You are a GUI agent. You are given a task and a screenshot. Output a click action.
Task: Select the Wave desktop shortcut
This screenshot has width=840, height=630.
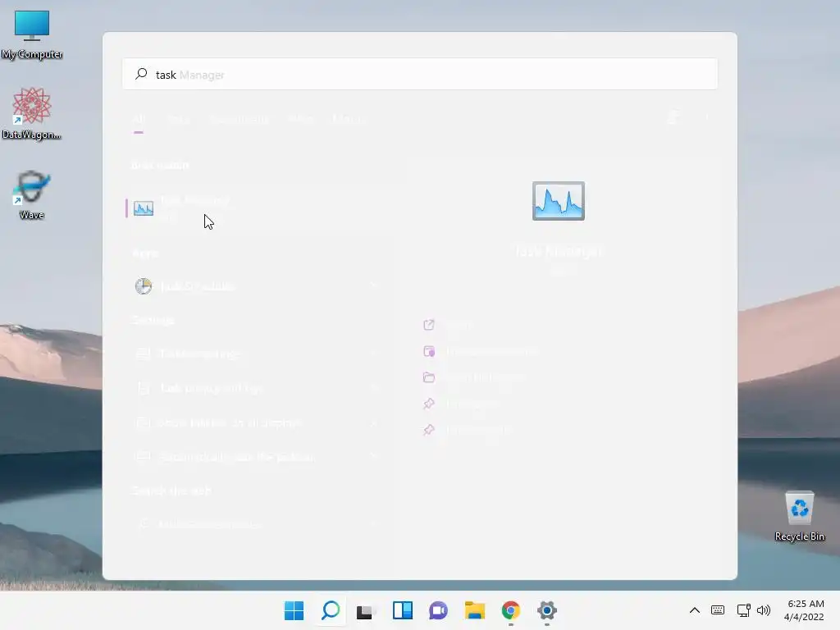pos(32,195)
